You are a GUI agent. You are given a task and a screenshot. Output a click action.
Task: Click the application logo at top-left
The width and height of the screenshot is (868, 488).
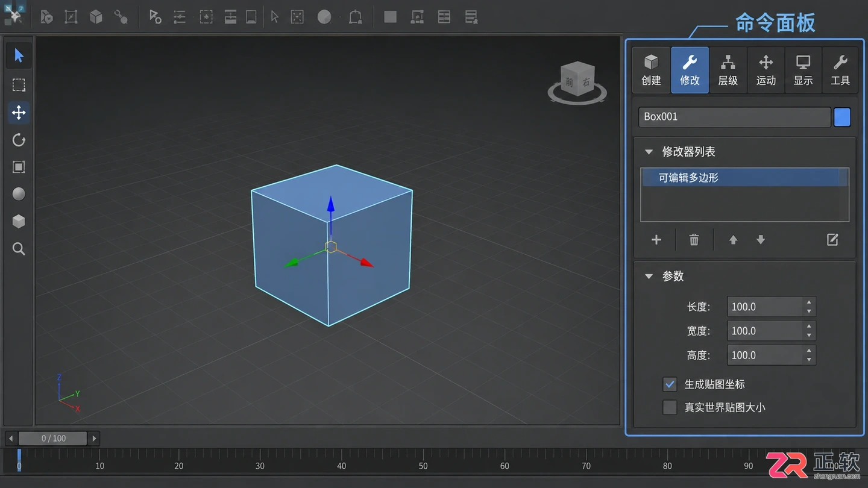coord(13,13)
